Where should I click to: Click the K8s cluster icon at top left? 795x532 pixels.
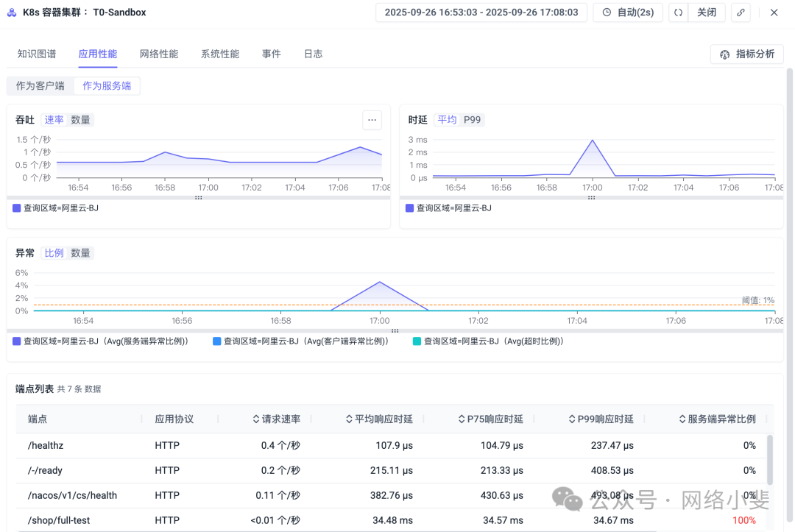tap(12, 13)
